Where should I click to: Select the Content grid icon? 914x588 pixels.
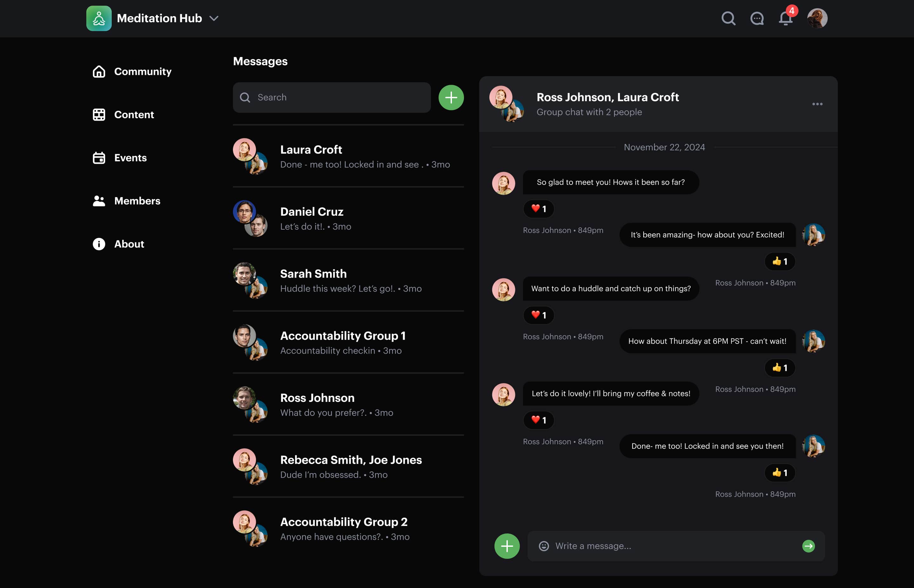pos(99,114)
